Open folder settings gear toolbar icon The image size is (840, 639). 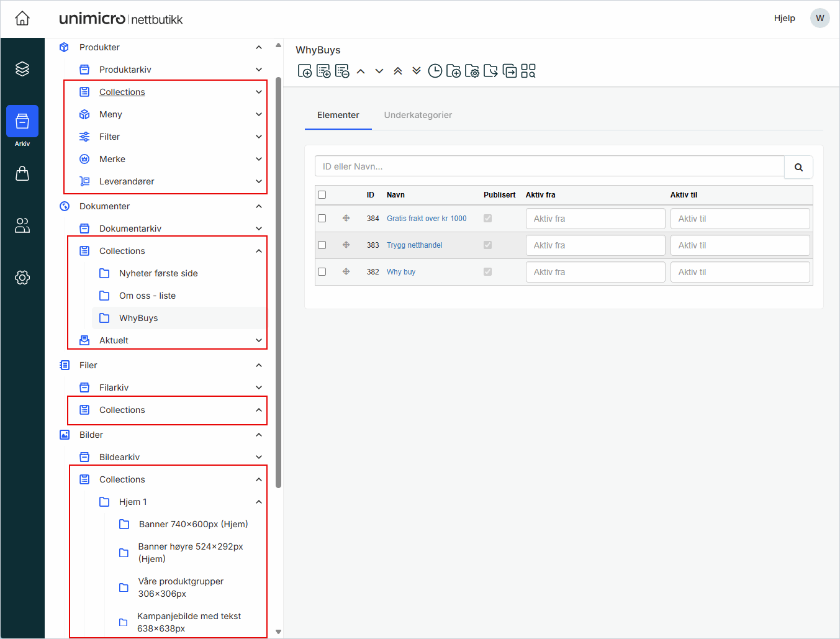point(472,71)
